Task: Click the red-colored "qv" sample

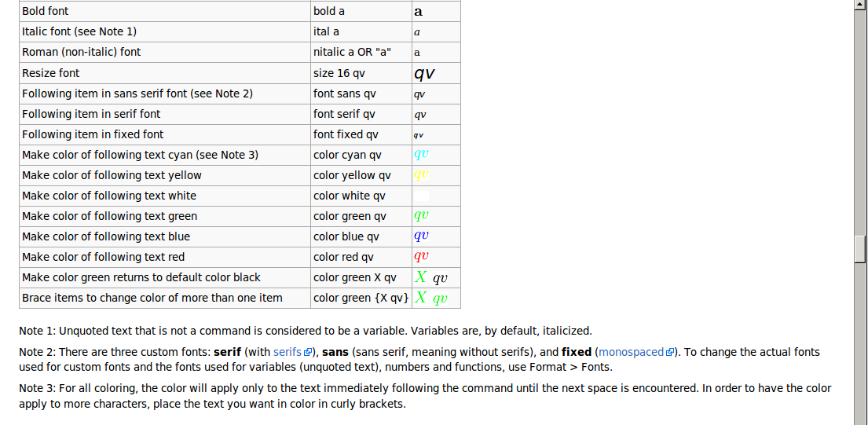Action: [x=421, y=256]
